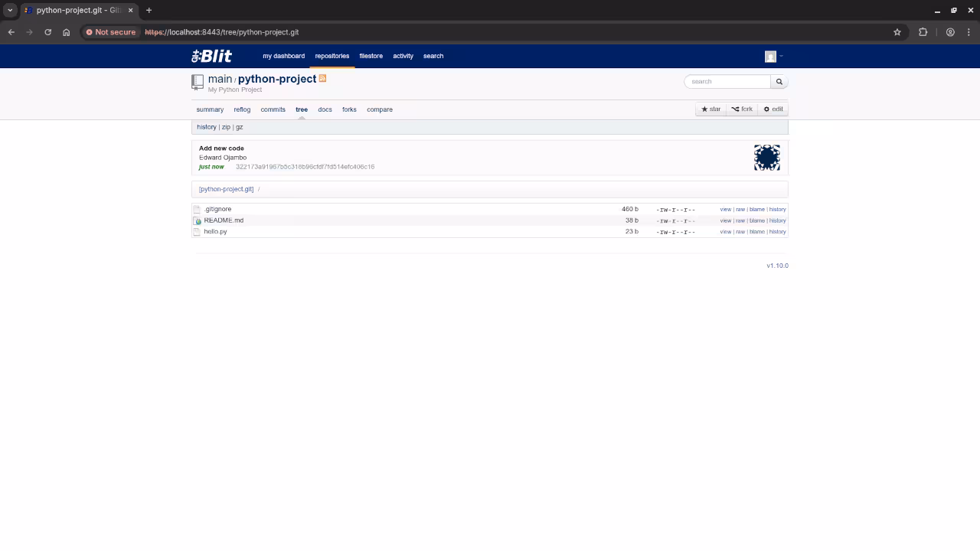Click the Gitblit logo

point(211,56)
